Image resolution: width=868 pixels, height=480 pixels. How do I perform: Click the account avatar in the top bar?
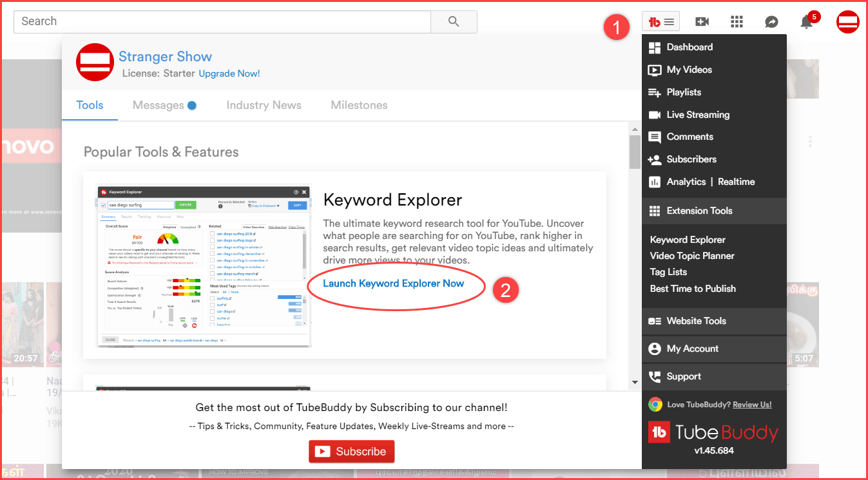(847, 22)
